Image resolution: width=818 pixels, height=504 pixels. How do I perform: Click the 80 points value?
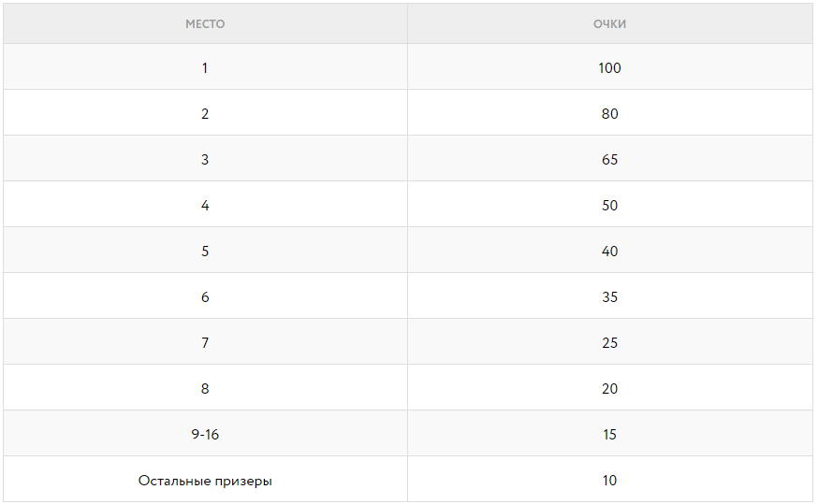[x=609, y=114]
